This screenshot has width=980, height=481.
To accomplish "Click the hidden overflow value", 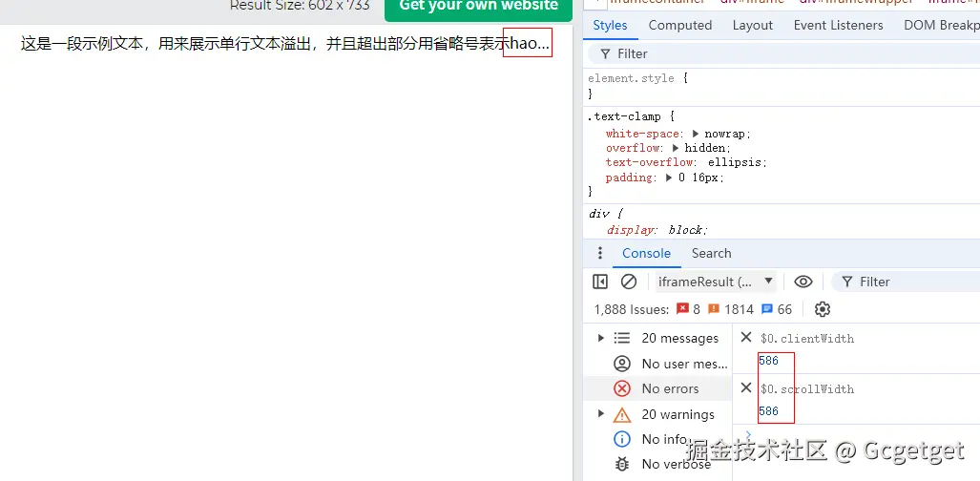I will point(707,148).
